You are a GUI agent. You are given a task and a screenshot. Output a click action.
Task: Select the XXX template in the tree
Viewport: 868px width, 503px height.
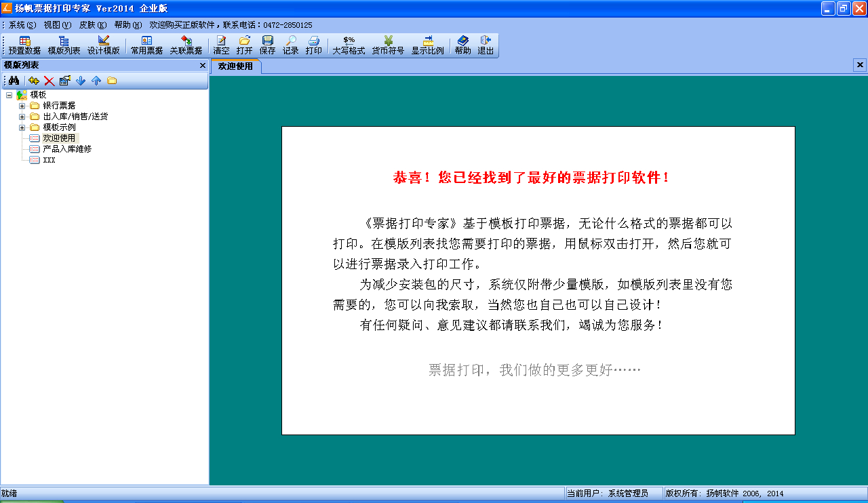[x=49, y=160]
